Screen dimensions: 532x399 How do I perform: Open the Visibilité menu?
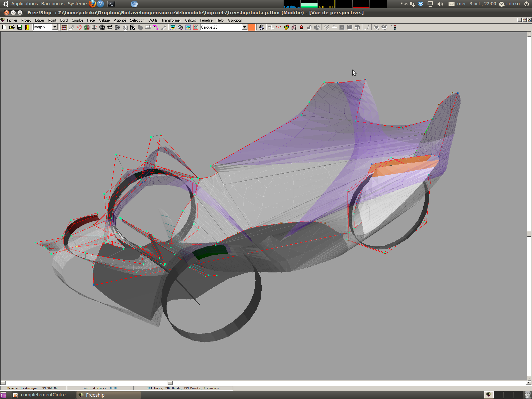coord(120,20)
